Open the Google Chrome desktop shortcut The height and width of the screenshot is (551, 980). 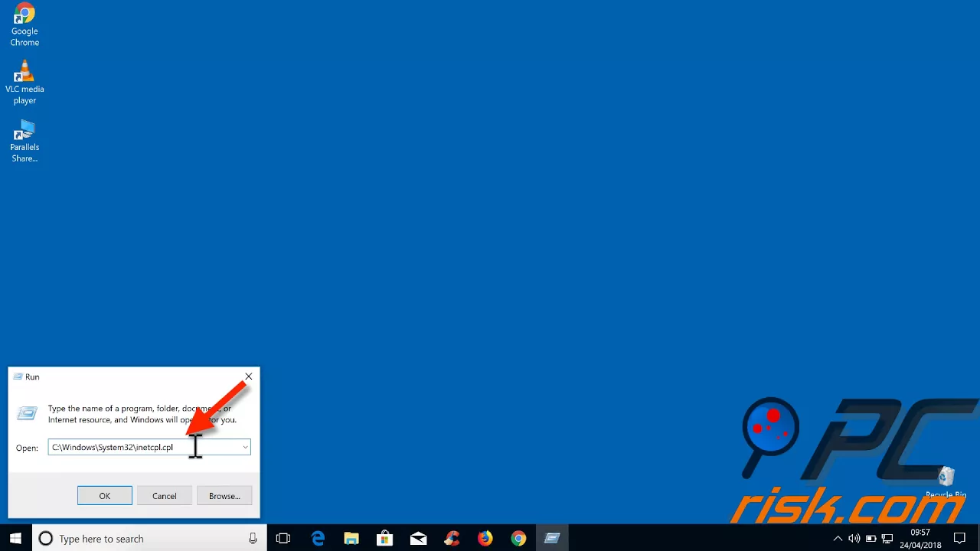click(x=24, y=25)
